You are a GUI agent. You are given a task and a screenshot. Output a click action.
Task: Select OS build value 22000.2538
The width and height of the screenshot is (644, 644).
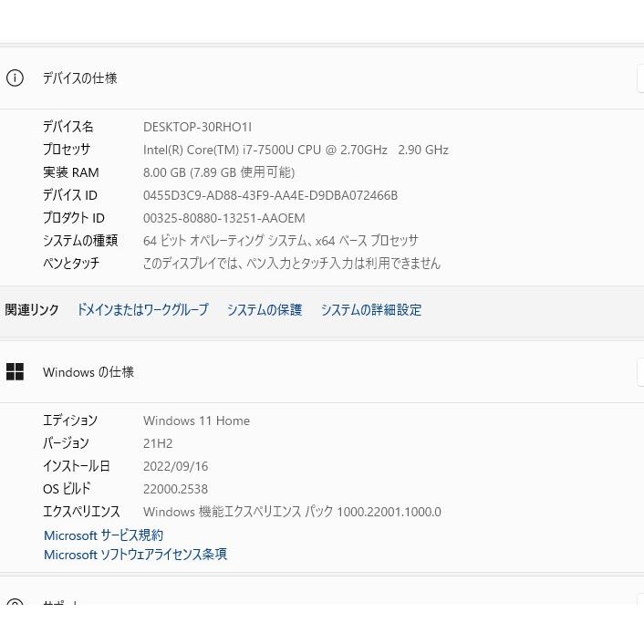175,489
